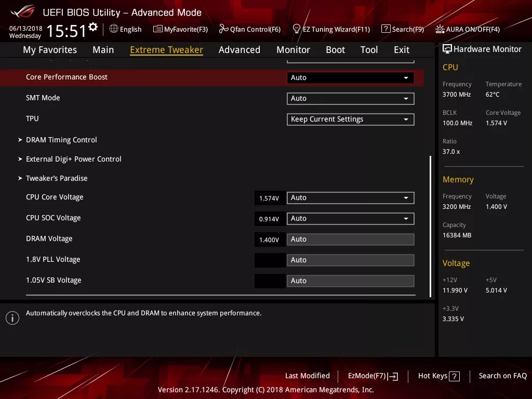Open Core Performance Boost dropdown

351,78
